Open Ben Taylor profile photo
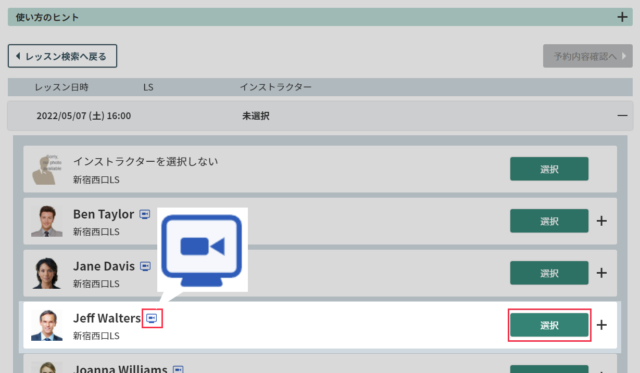640x373 pixels. pos(47,221)
